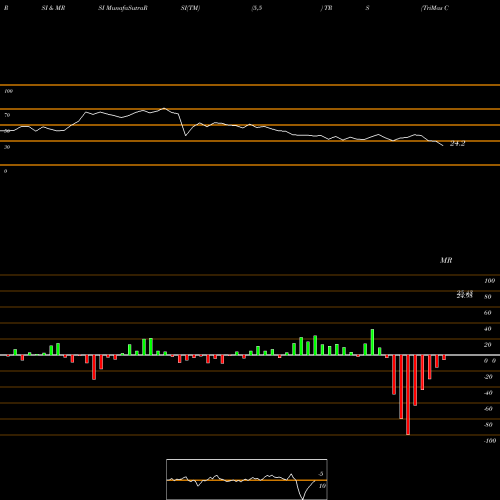Image resolution: width=500 pixels, height=500 pixels.
Task: Click the '-5' label in mini chart
Action: [320, 474]
